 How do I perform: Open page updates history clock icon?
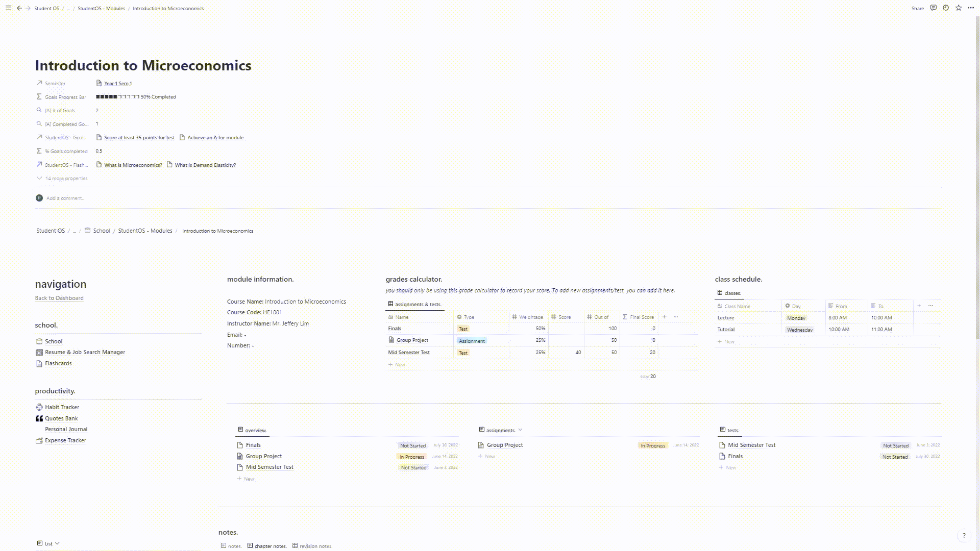coord(946,8)
